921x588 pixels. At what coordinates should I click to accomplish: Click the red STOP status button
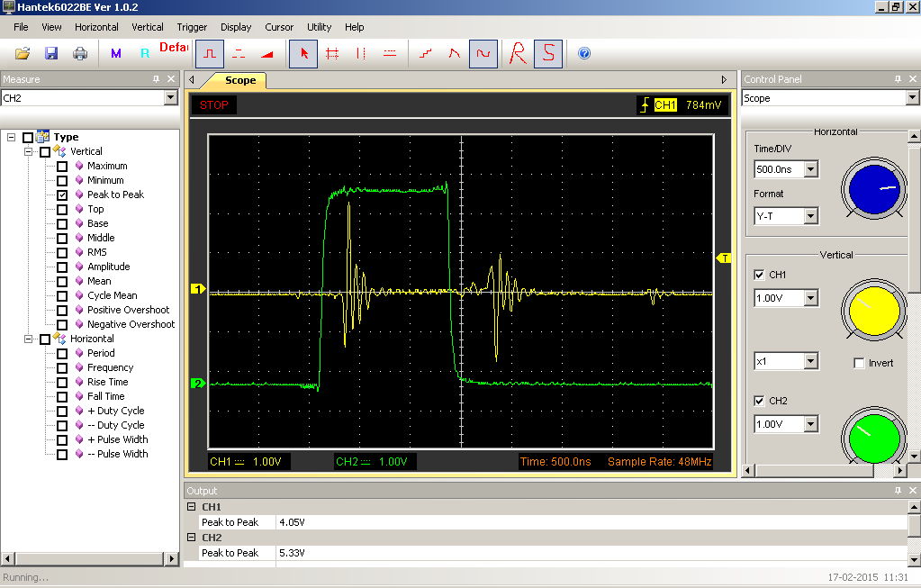(213, 105)
